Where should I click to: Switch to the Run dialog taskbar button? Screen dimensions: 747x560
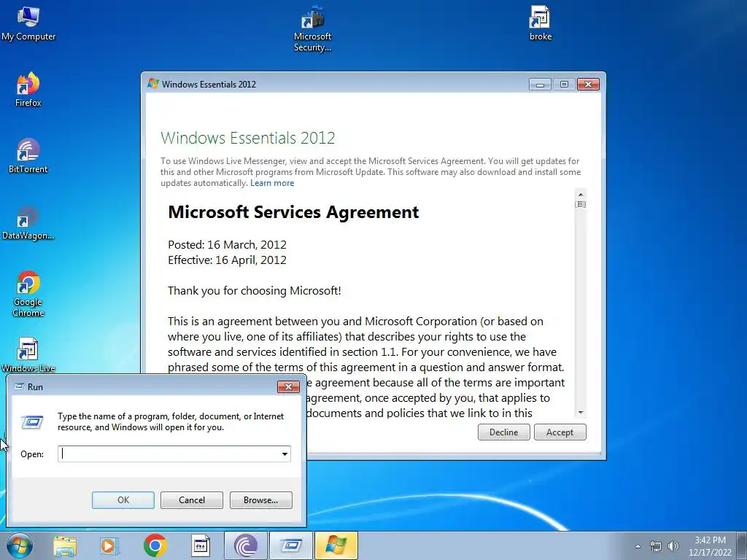pos(291,545)
